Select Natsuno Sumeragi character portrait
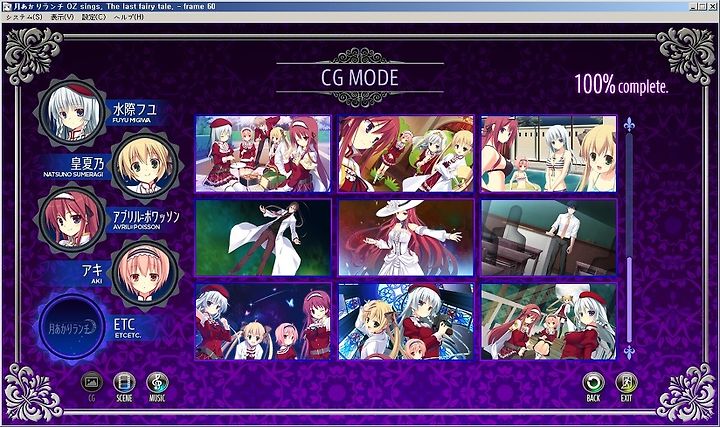The width and height of the screenshot is (720, 427). click(x=145, y=165)
